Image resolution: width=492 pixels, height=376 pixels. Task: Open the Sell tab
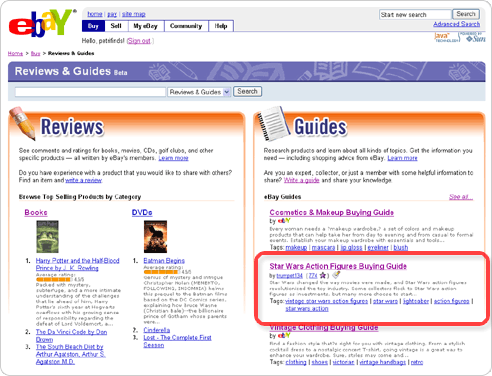[116, 26]
